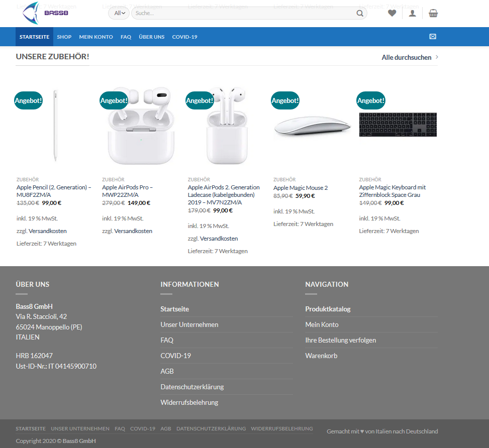Click Versandkosten under Apple Pencil
Viewport: 489px width, 448px height.
[48, 231]
